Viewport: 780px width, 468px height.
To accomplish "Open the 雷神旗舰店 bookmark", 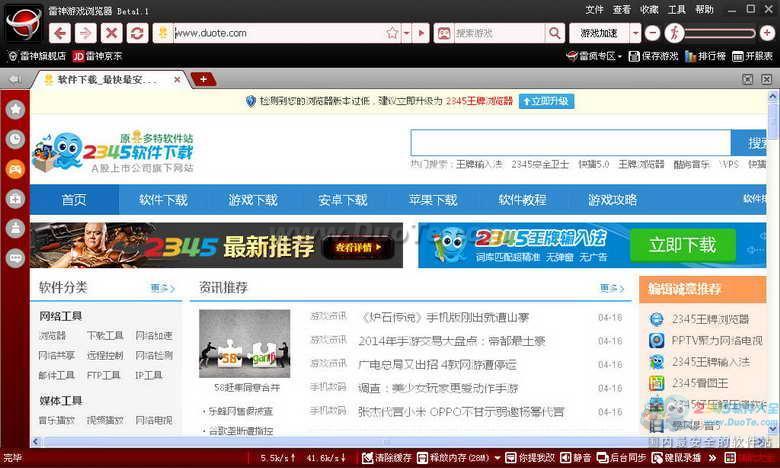I will 37,56.
